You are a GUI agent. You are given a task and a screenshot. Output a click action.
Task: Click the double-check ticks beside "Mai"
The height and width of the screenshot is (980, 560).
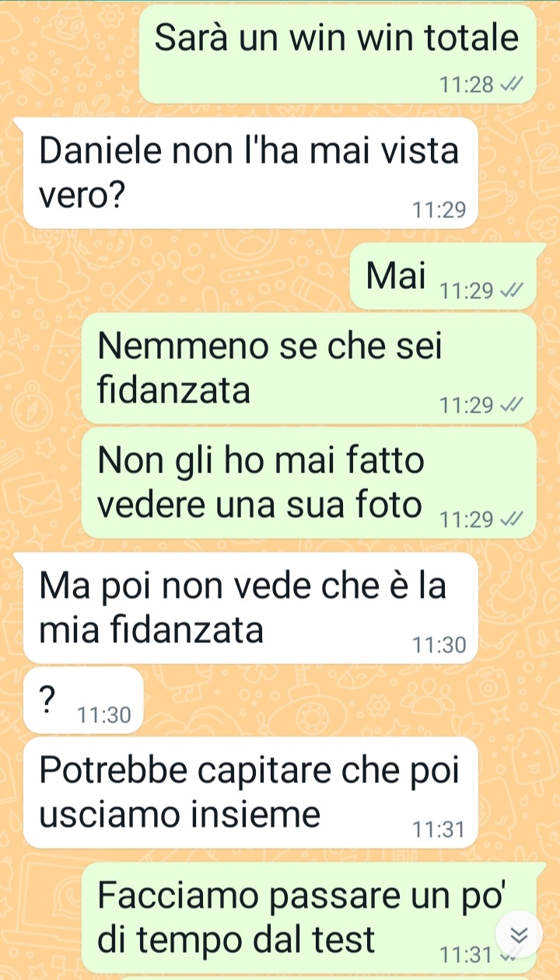point(511,291)
